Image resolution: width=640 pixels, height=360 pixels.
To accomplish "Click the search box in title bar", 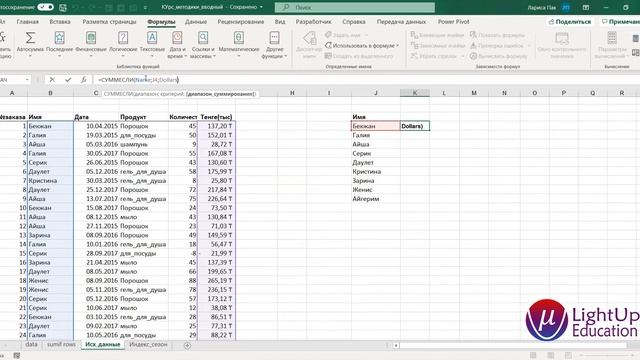I will pyautogui.click(x=354, y=7).
